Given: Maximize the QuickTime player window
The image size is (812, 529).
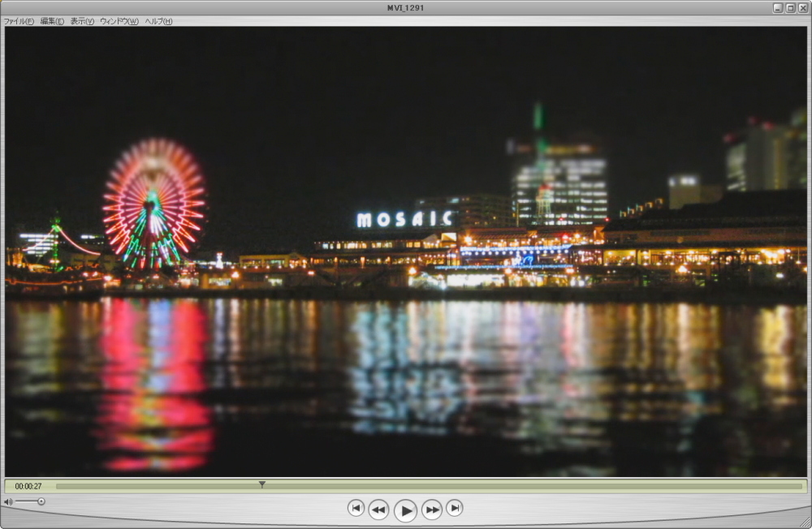Looking at the screenshot, I should 790,8.
